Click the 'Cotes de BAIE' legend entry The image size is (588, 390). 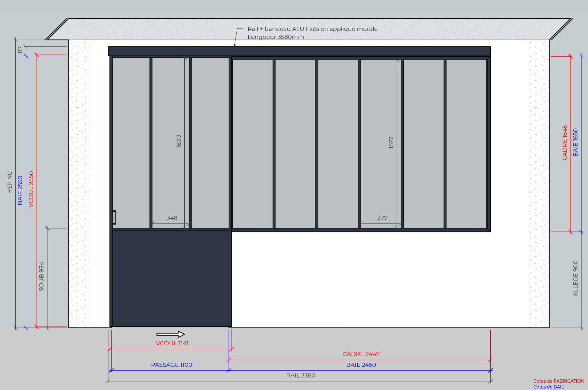(x=548, y=387)
